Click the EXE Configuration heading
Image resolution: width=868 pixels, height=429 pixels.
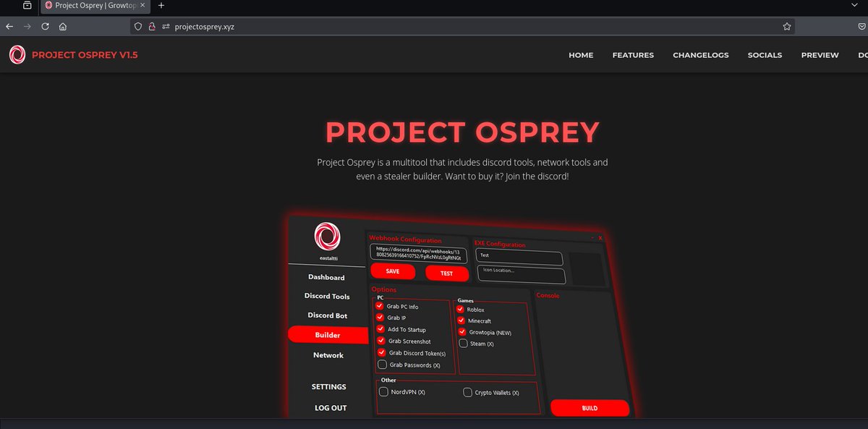point(500,244)
